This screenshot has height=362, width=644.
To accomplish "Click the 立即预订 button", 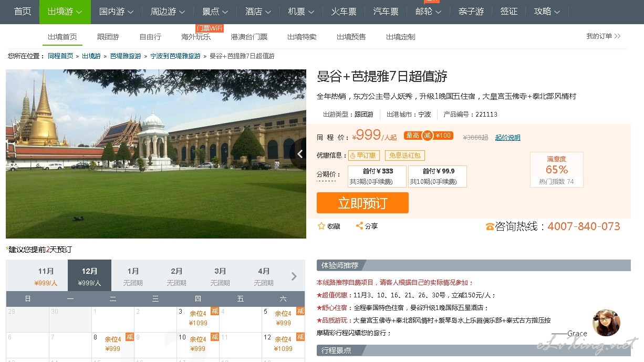I will point(362,203).
